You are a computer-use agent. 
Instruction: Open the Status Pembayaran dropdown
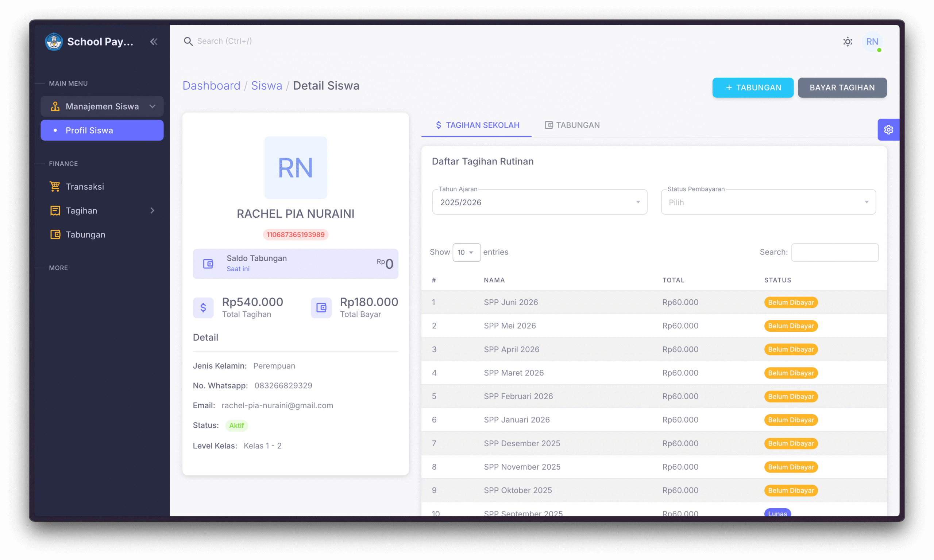click(768, 202)
